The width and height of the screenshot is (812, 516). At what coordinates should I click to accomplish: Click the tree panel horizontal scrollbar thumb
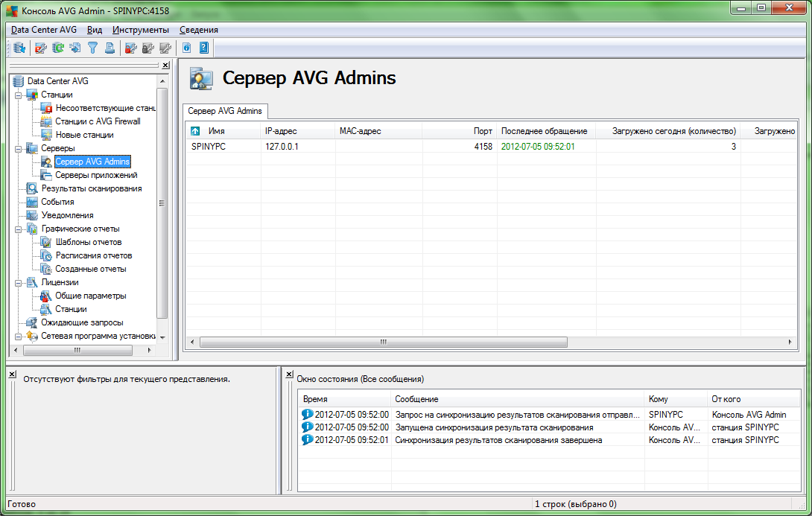coord(77,351)
